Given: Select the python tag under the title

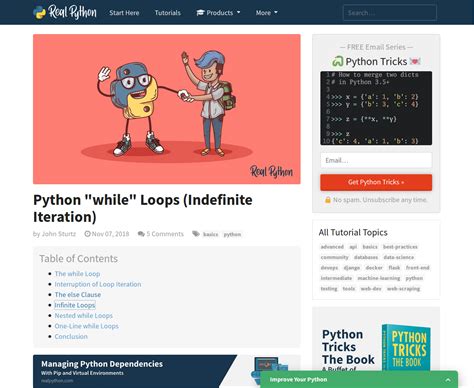Looking at the screenshot, I should (232, 234).
